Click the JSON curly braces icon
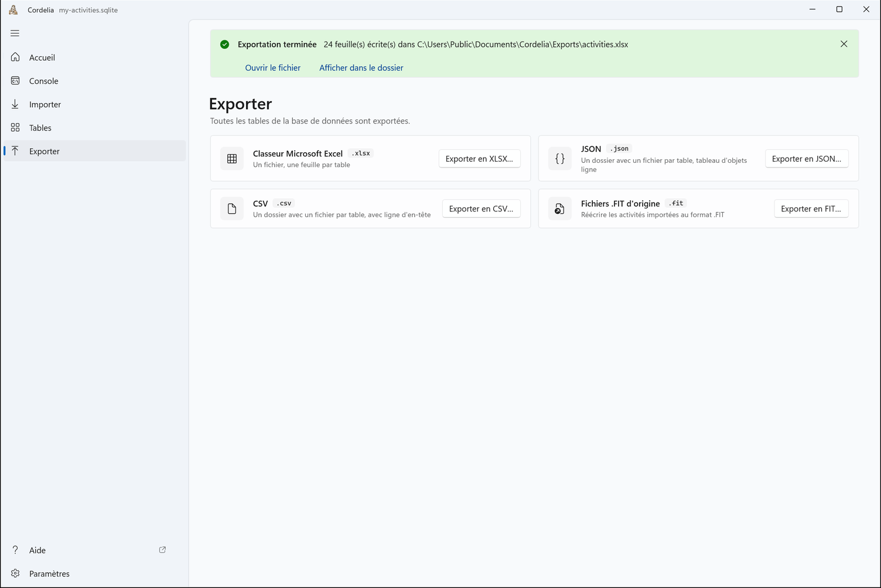This screenshot has height=588, width=881. [560, 159]
